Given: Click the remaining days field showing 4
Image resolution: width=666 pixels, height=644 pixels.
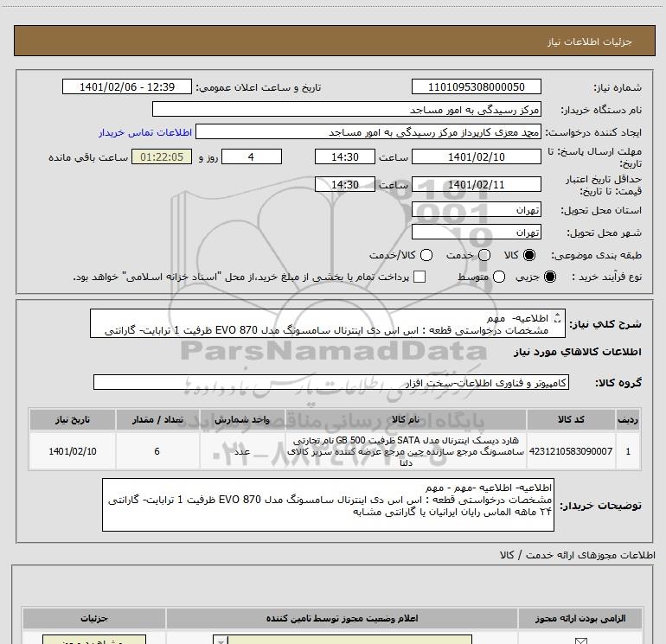Looking at the screenshot, I should tap(252, 156).
